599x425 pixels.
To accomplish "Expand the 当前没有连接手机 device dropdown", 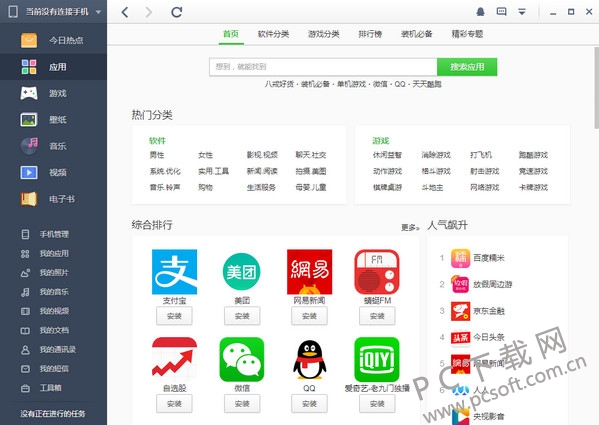I will (98, 12).
